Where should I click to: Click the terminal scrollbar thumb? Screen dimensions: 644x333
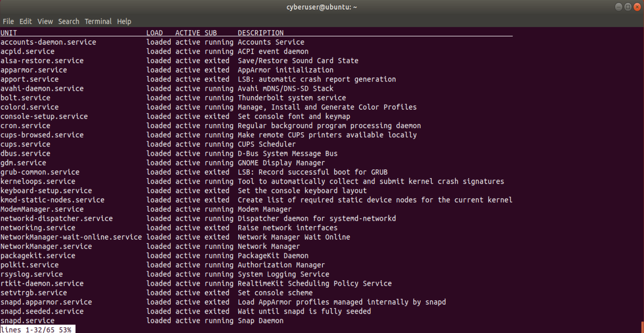point(642,327)
